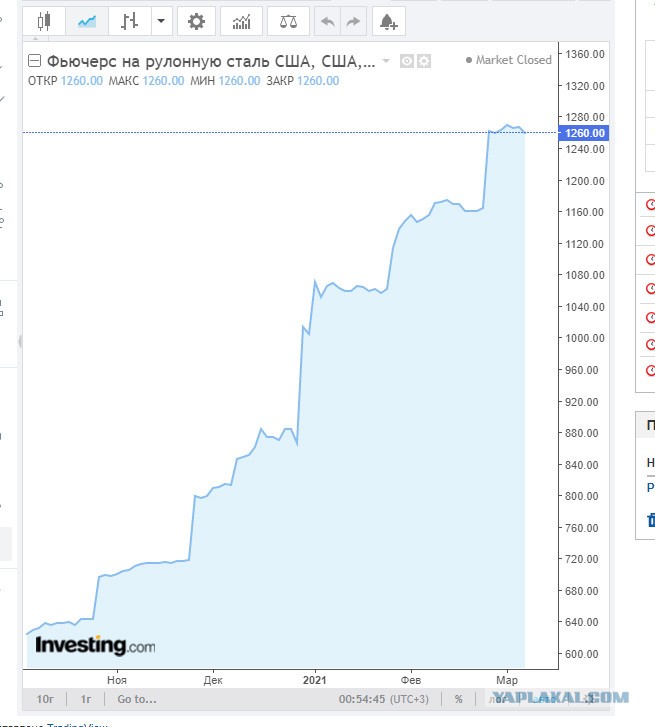The width and height of the screenshot is (655, 727).
Task: Toggle the percent scale mode
Action: pos(458,699)
